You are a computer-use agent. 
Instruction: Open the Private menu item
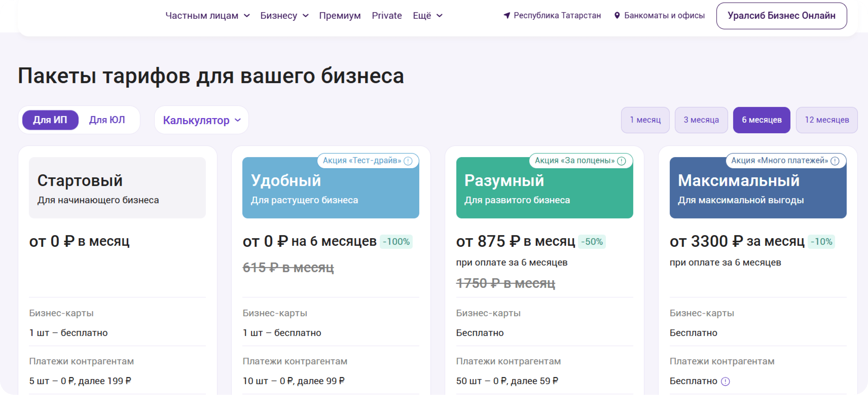coord(387,15)
